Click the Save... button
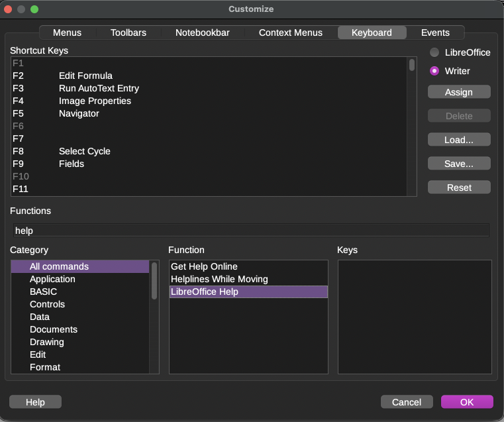The height and width of the screenshot is (422, 504). tap(459, 164)
